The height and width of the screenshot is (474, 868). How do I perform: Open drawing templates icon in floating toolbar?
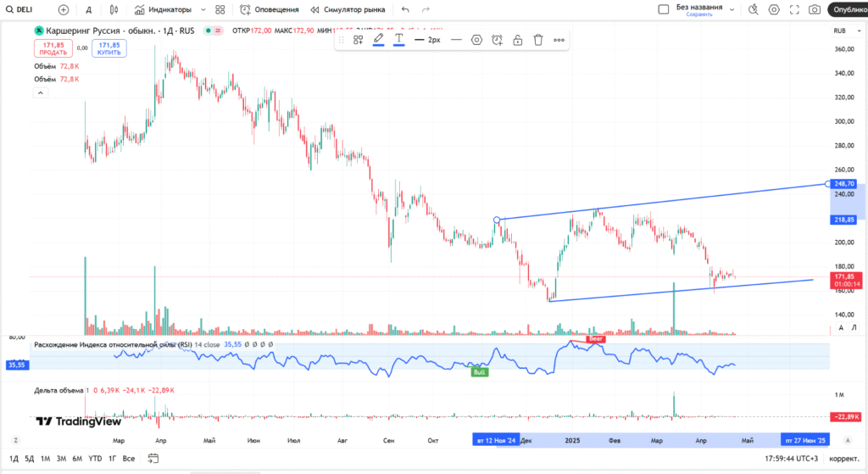(x=359, y=40)
